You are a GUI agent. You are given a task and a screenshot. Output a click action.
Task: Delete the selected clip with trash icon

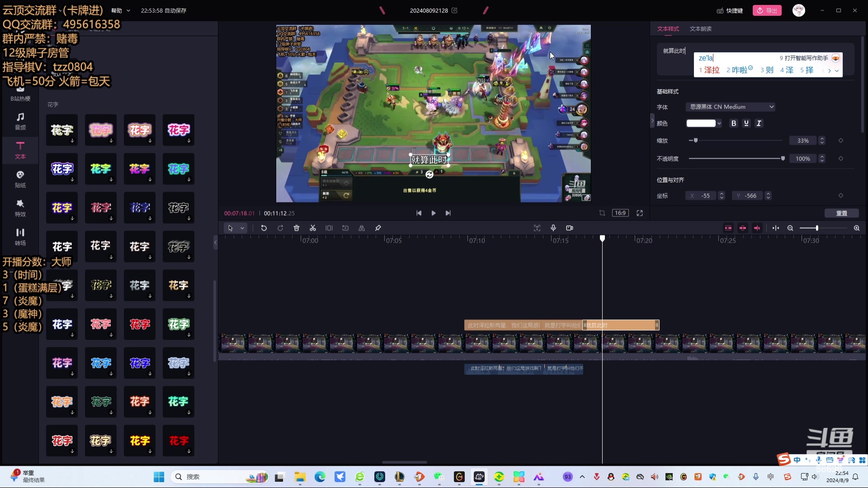click(x=297, y=228)
